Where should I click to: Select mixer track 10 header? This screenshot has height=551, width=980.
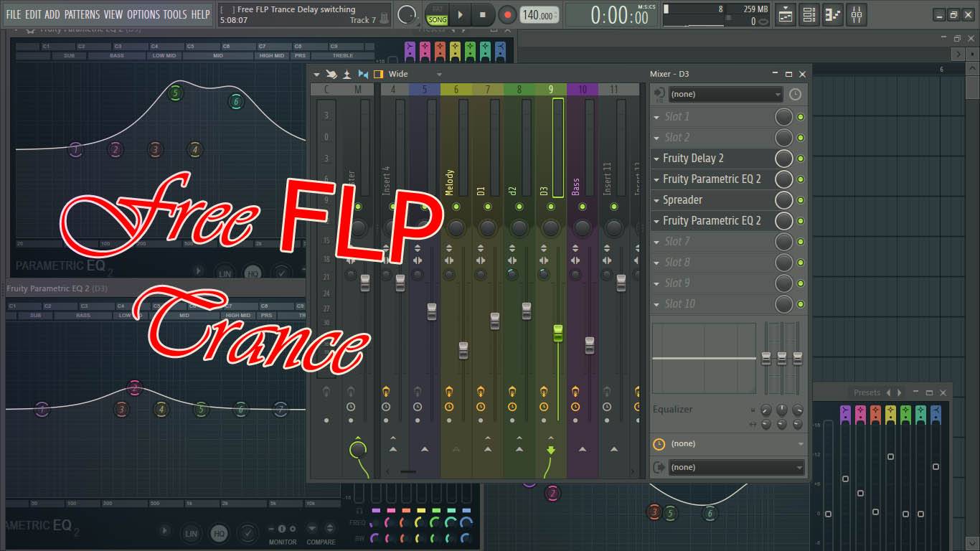point(582,90)
